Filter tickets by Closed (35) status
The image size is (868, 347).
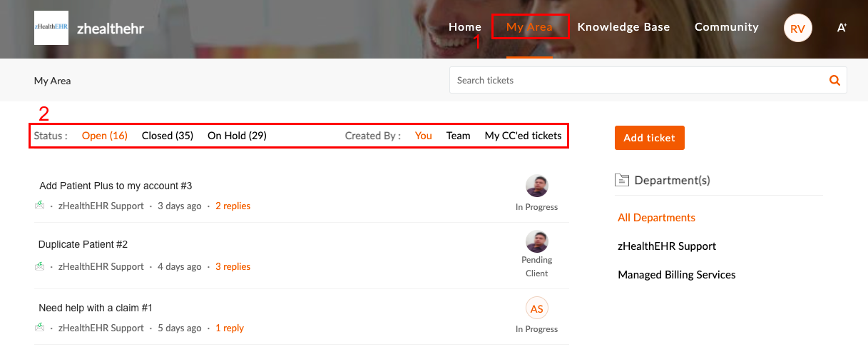[168, 136]
